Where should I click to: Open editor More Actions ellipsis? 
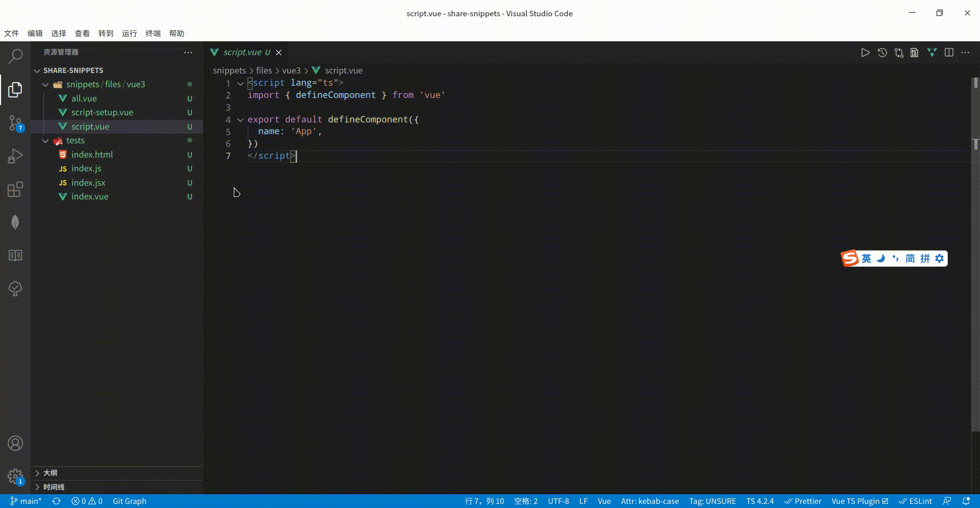tap(965, 53)
